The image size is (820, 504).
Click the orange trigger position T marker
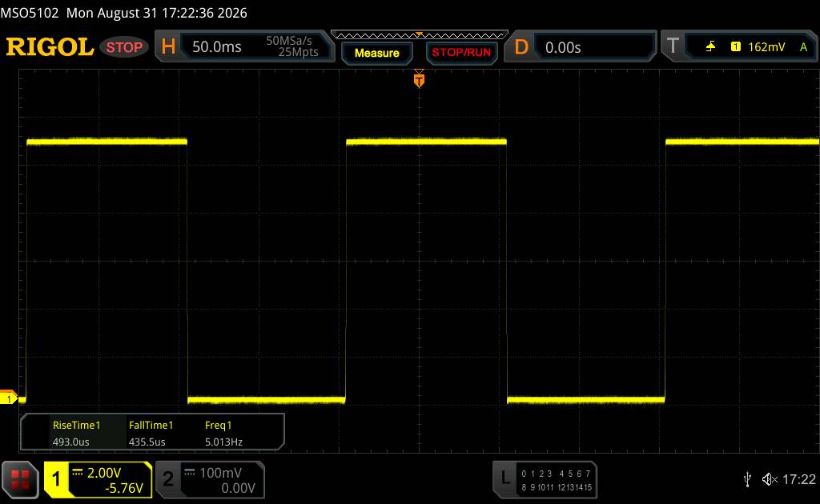click(x=419, y=79)
